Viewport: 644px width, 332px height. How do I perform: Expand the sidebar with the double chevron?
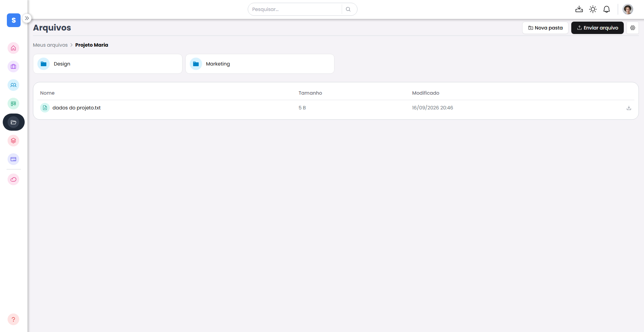coord(27,18)
